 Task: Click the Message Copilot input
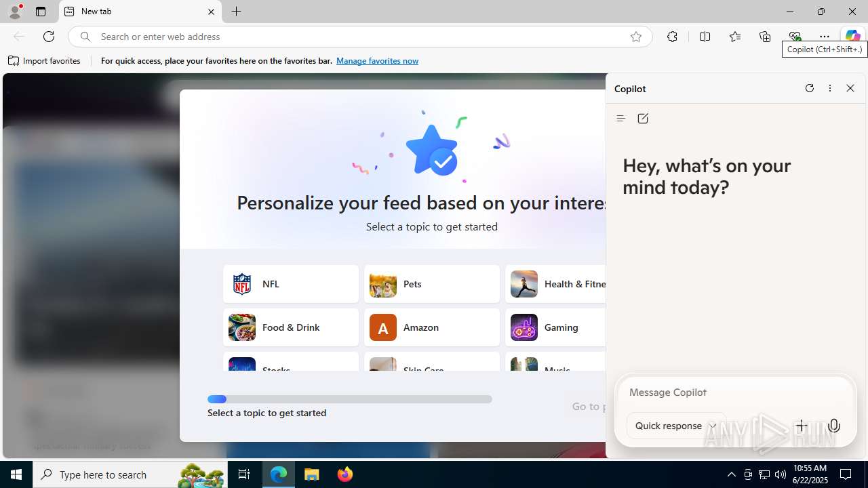click(x=735, y=392)
